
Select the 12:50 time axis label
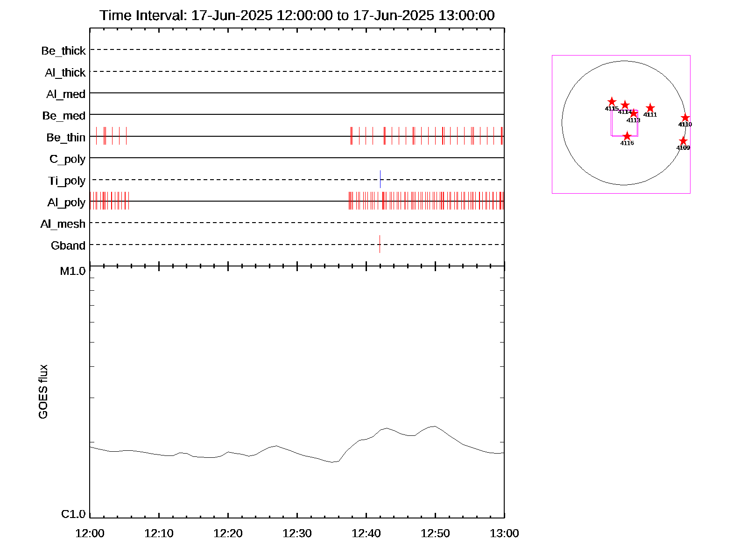tap(435, 533)
